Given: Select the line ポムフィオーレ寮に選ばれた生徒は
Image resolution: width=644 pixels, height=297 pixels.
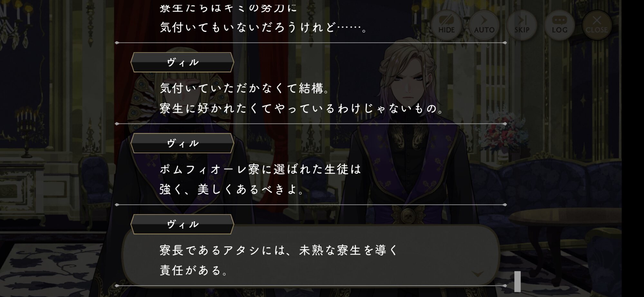Looking at the screenshot, I should click(260, 169).
